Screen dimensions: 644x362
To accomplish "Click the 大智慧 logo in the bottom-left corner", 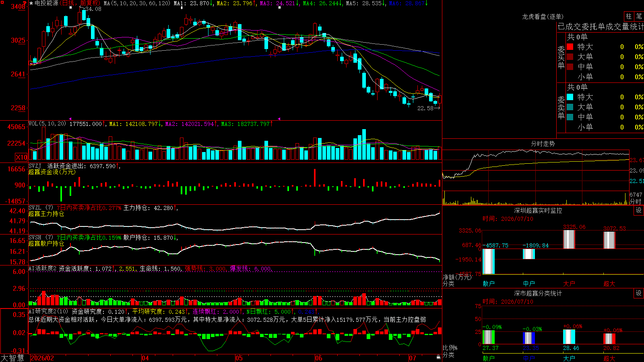I will [12, 358].
